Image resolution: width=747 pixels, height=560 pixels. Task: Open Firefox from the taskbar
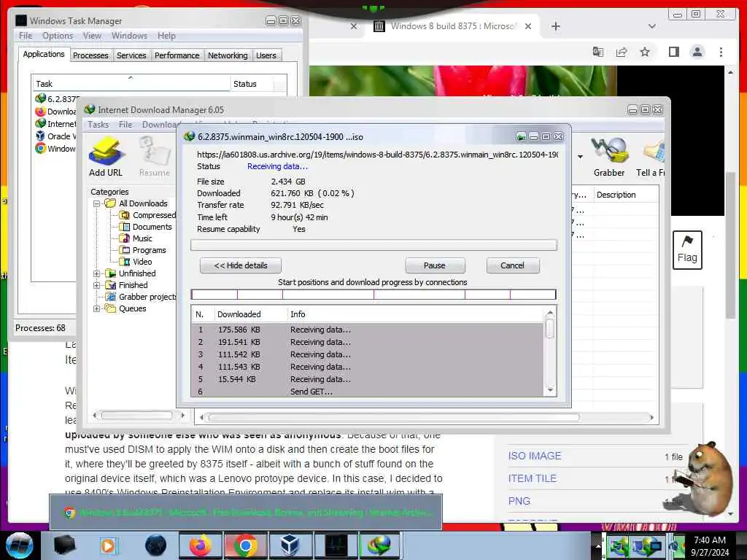200,545
